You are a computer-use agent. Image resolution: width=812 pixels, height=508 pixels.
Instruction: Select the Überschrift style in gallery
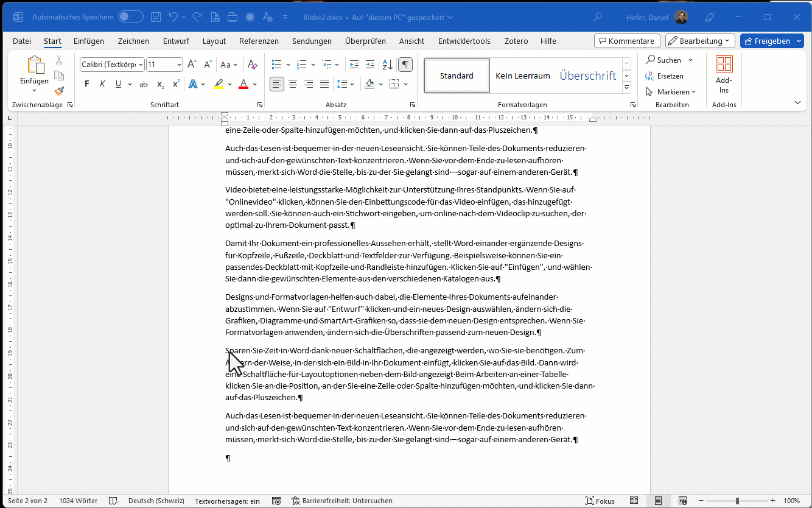587,76
